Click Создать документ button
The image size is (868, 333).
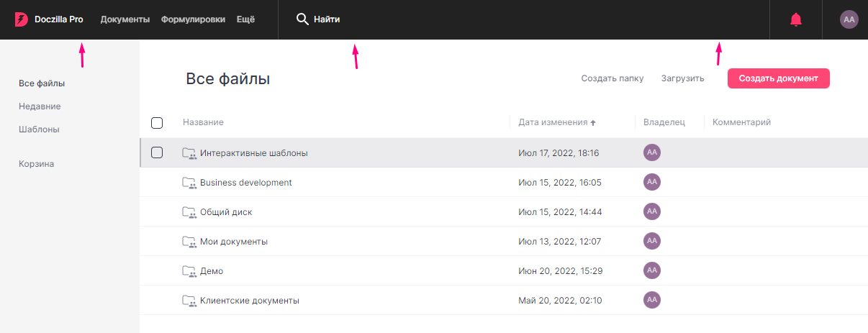pyautogui.click(x=779, y=78)
